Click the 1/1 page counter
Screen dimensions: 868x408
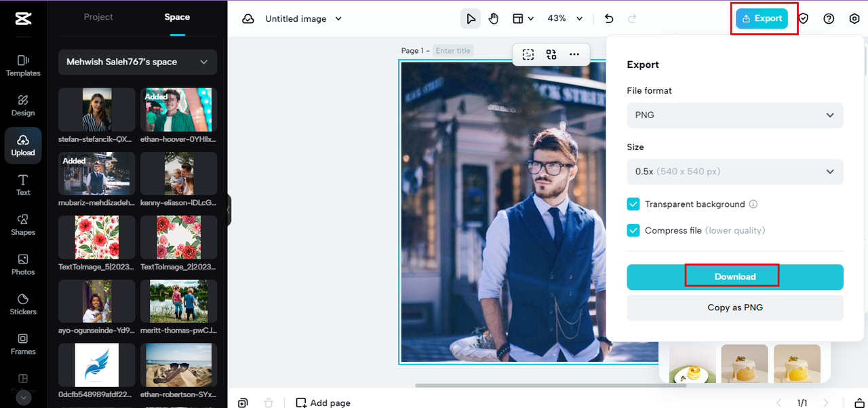pos(802,403)
